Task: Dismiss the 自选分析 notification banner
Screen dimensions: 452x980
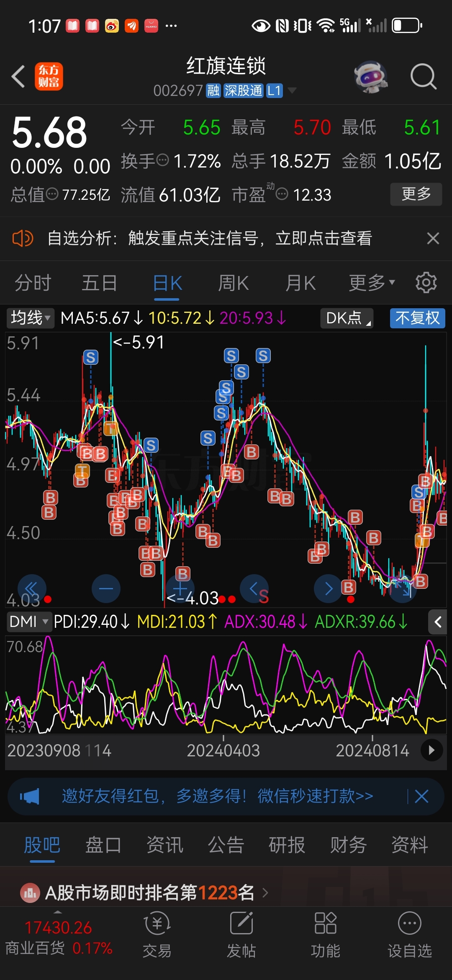Action: pos(433,238)
